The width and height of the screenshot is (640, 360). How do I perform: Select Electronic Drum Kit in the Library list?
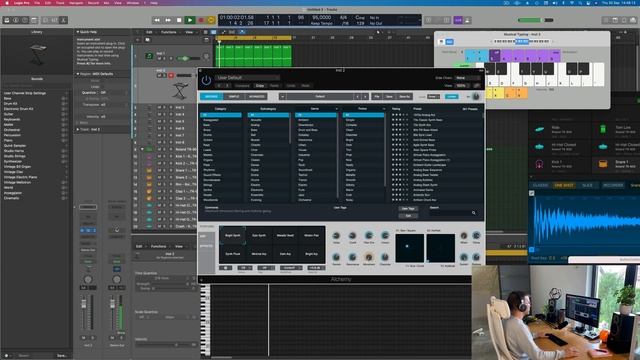(x=18, y=109)
